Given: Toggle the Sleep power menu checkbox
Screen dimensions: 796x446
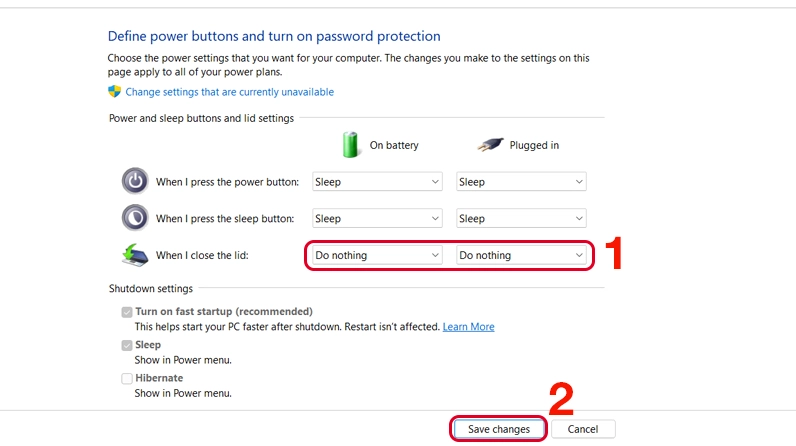Looking at the screenshot, I should (x=127, y=345).
